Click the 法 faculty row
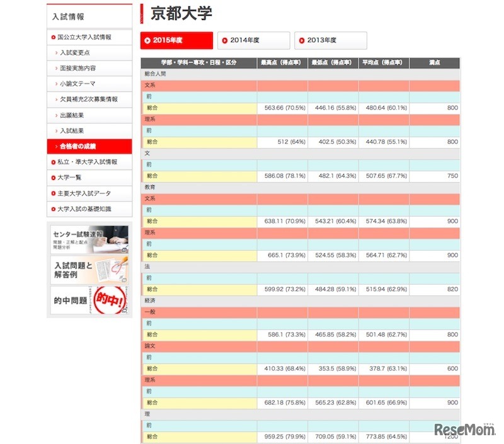Image resolution: width=504 pixels, height=444 pixels. (301, 266)
